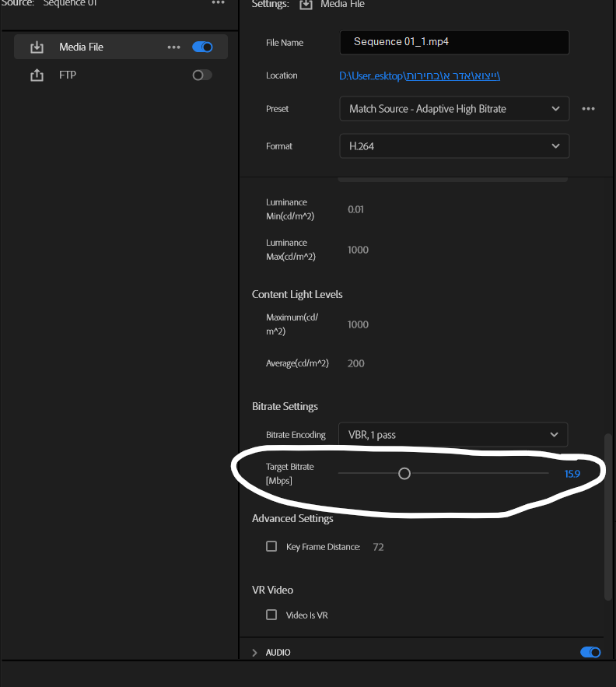Click the Settings header Media File icon

[x=306, y=5]
